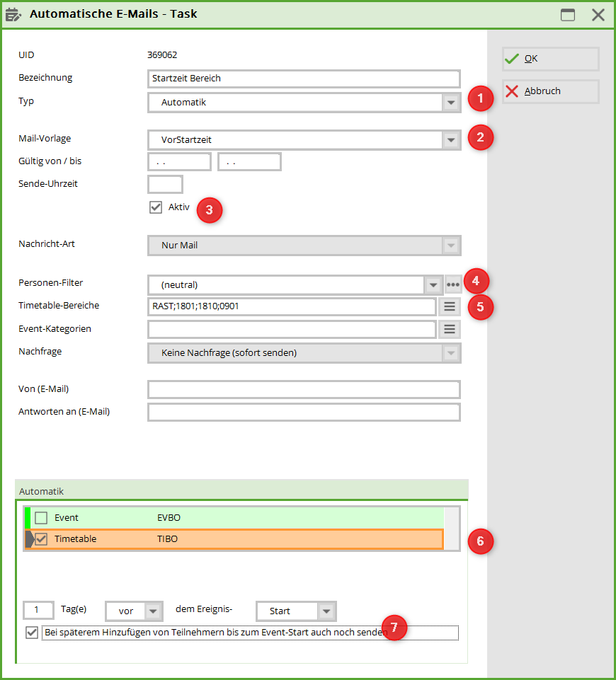Click the task calendar icon in title bar
Screen dimensions: 616x680
(x=13, y=15)
